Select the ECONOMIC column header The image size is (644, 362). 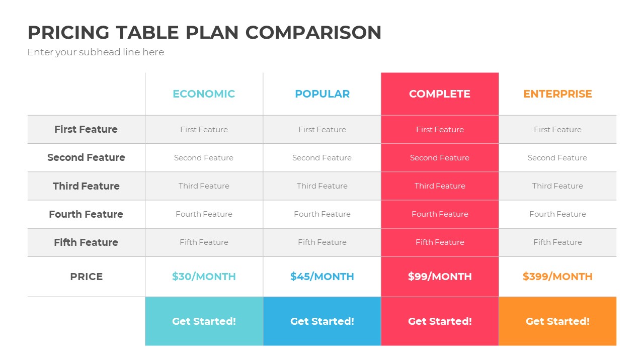click(x=204, y=94)
